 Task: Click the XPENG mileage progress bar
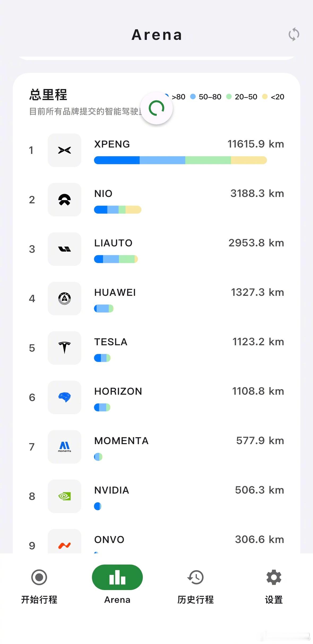(180, 160)
